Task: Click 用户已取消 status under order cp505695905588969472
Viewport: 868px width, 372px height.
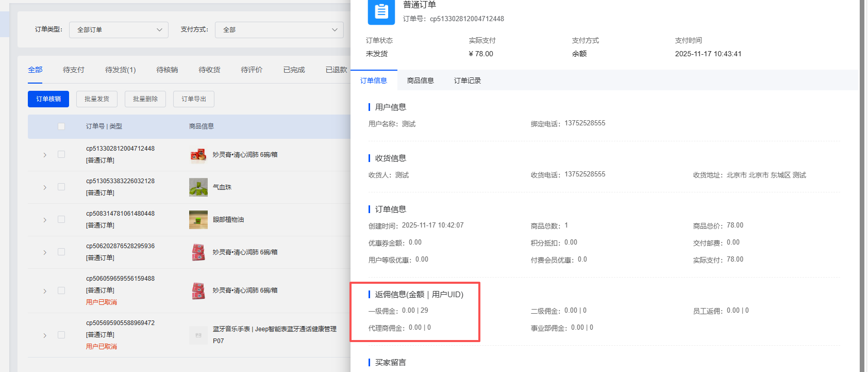Action: (x=102, y=347)
